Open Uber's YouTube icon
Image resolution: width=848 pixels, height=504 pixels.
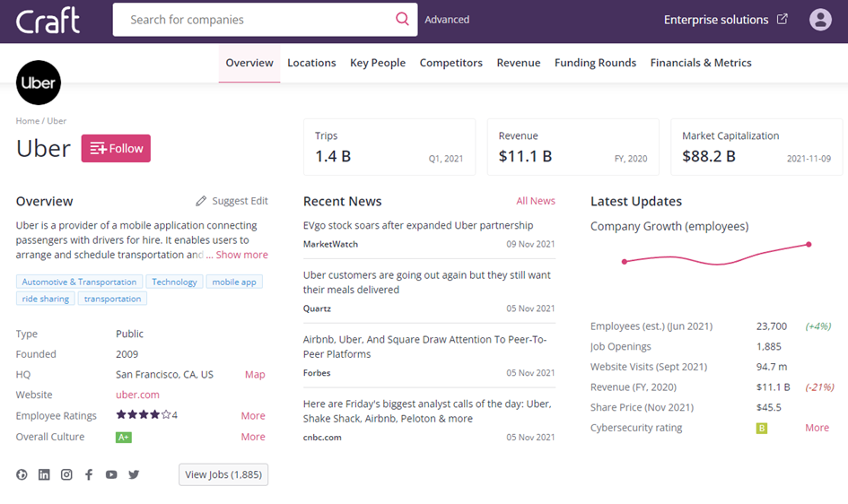111,474
